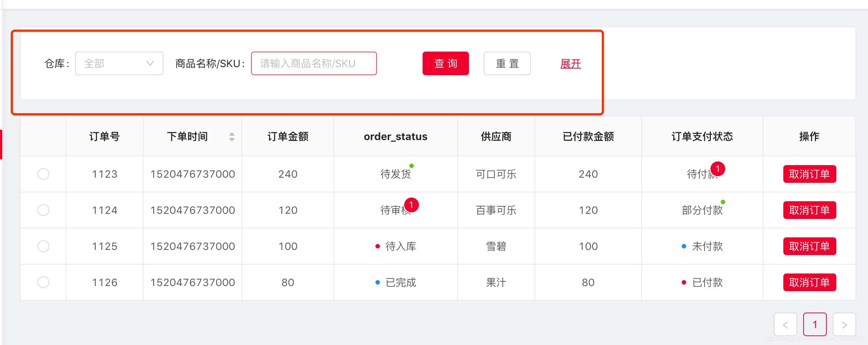Select the radio button for order 1126
The image size is (868, 345).
pyautogui.click(x=43, y=282)
